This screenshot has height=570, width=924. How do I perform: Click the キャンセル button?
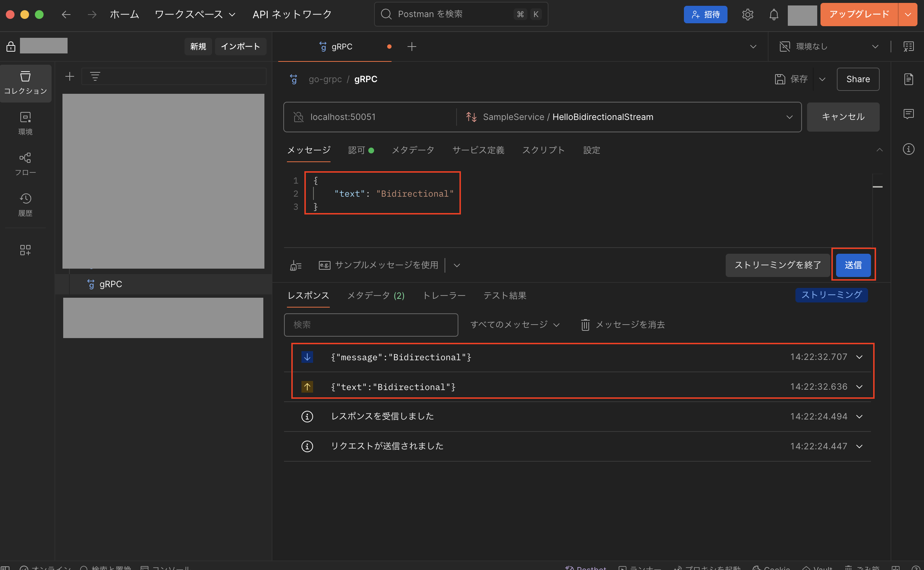pos(843,117)
